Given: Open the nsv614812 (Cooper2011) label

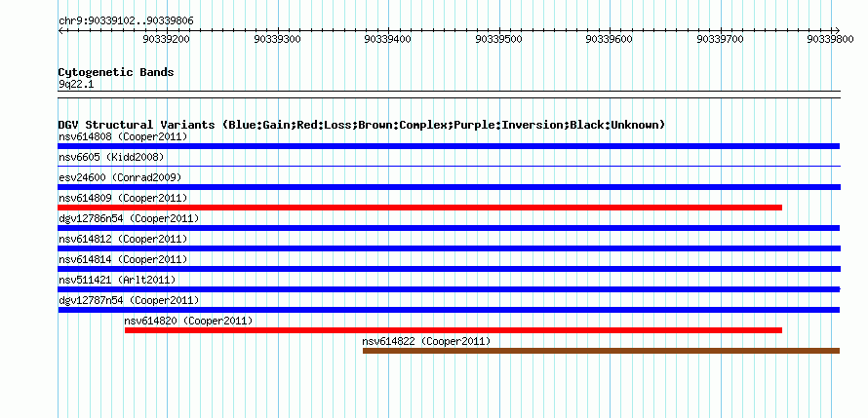Looking at the screenshot, I should 123,239.
